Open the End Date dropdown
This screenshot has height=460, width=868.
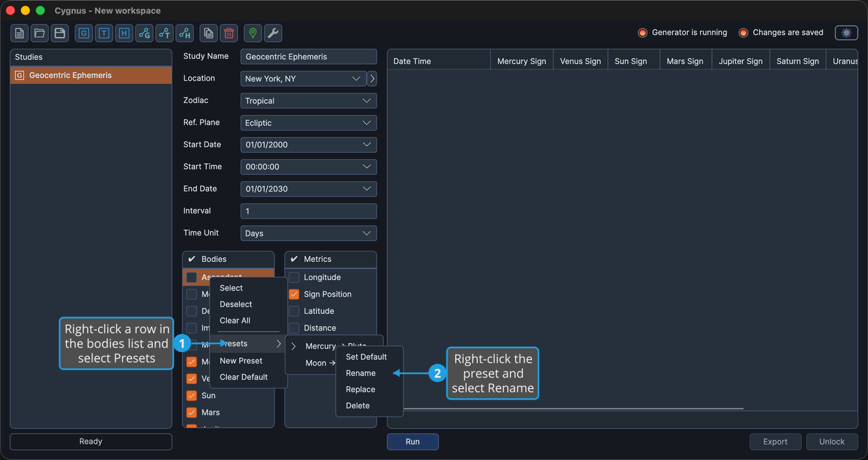pos(309,189)
